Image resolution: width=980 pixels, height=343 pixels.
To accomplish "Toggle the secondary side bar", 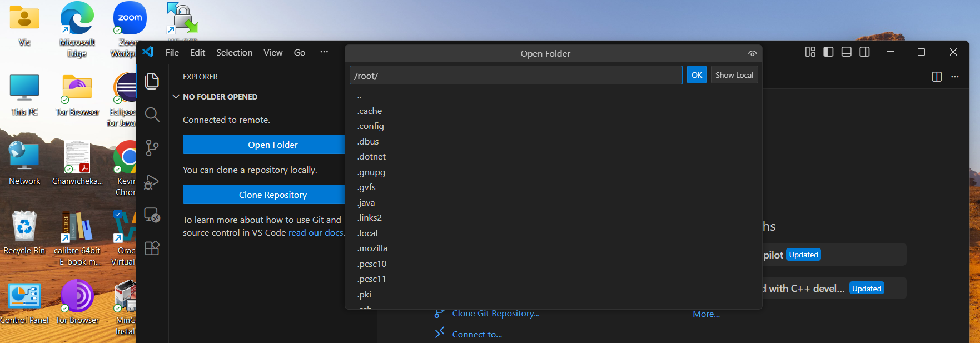I will click(x=864, y=52).
